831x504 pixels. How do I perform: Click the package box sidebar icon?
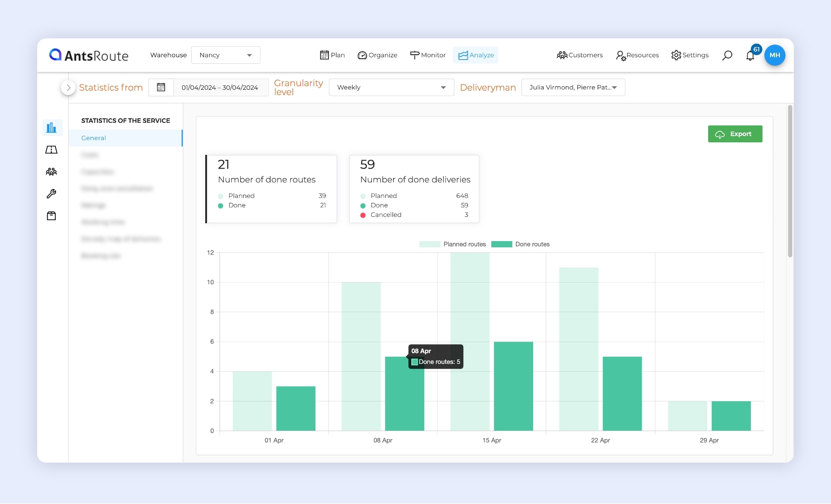pos(52,216)
